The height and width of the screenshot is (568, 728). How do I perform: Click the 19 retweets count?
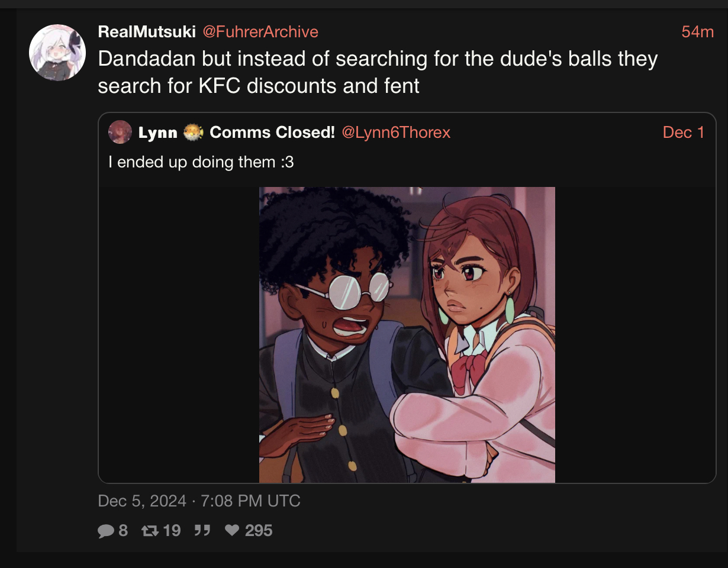pos(172,531)
